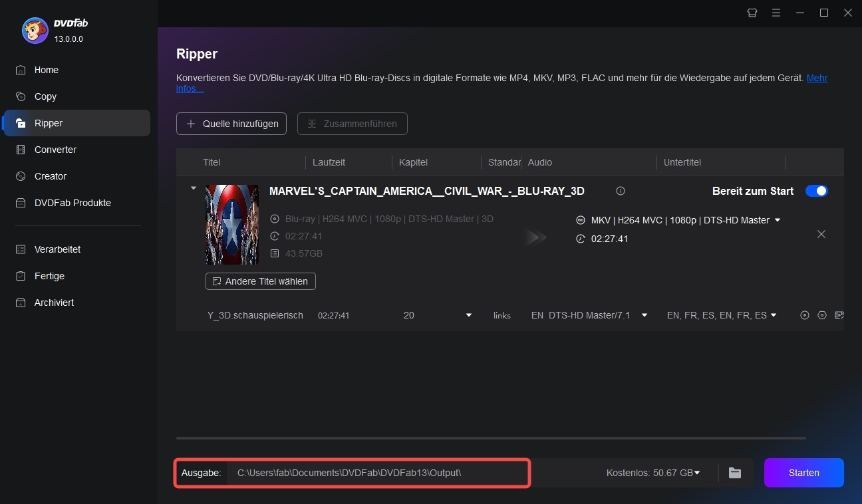This screenshot has height=504, width=862.
Task: Click the Home house icon
Action: point(21,70)
